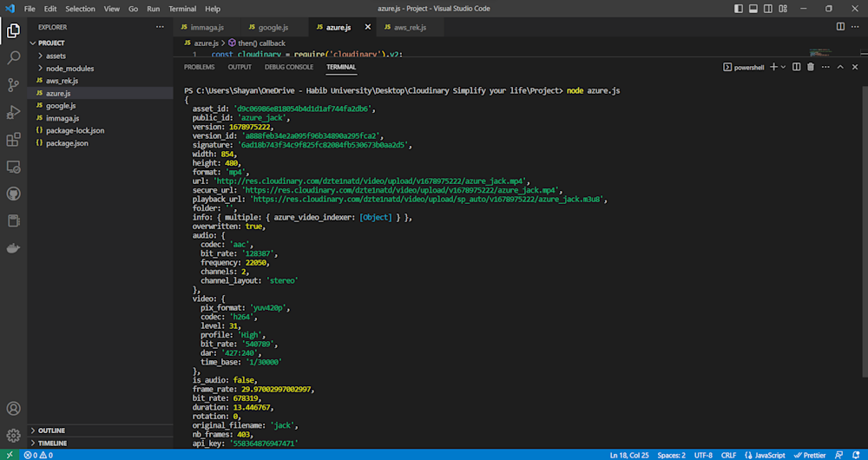Switch to the OUTPUT panel tab

[240, 67]
